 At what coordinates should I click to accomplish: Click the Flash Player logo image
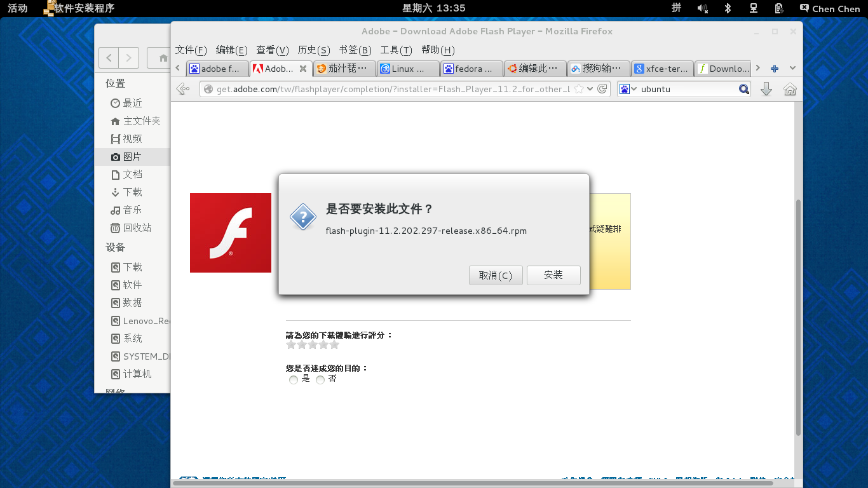[x=231, y=233]
